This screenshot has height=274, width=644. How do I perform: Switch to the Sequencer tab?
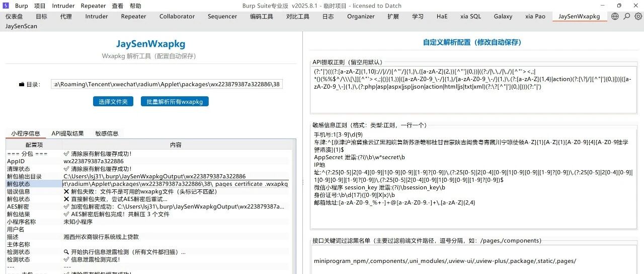click(x=222, y=16)
